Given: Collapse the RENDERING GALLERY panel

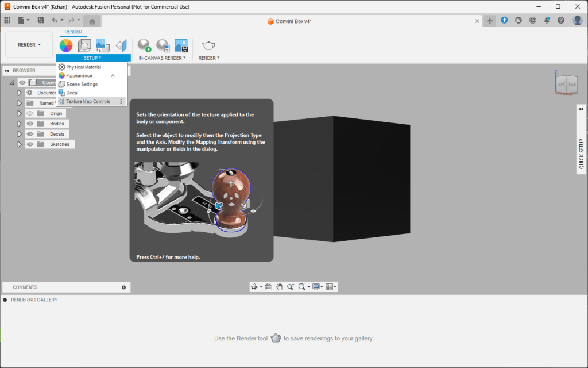Looking at the screenshot, I should point(5,300).
